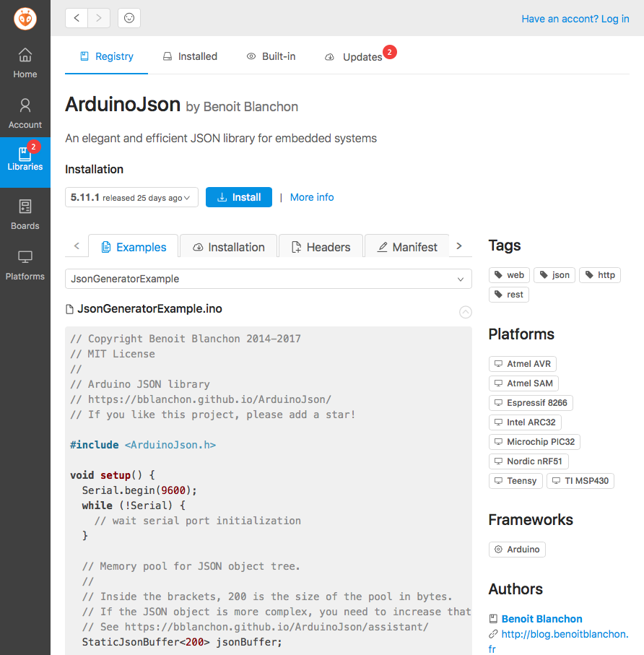Screen dimensions: 644x655
Task: Click the red badge on the Updates tab
Action: click(x=390, y=52)
